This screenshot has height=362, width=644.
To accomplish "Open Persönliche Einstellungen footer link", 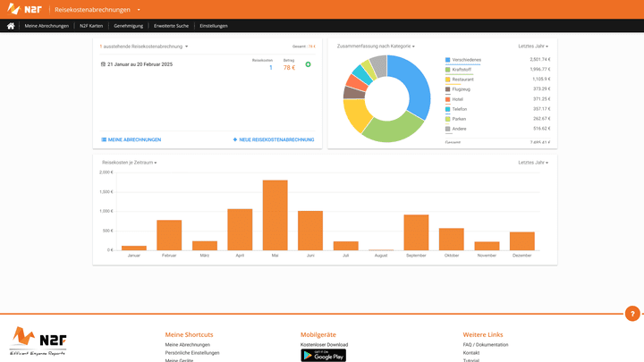I will click(192, 353).
